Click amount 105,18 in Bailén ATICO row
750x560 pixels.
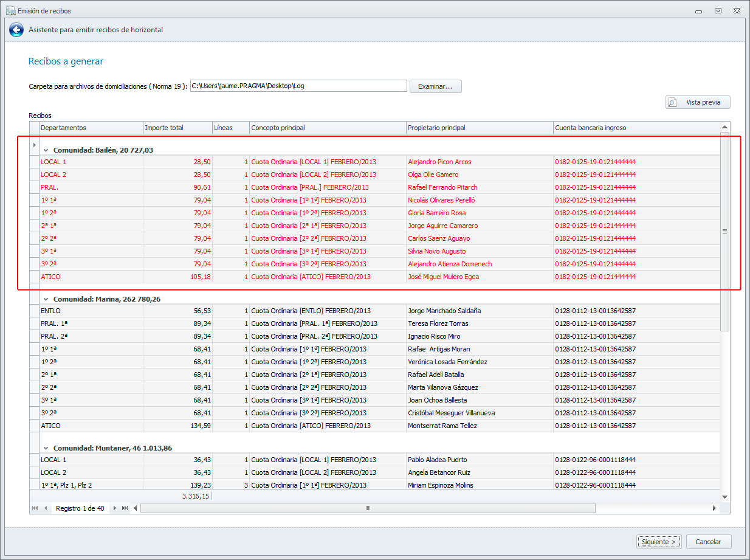[200, 277]
